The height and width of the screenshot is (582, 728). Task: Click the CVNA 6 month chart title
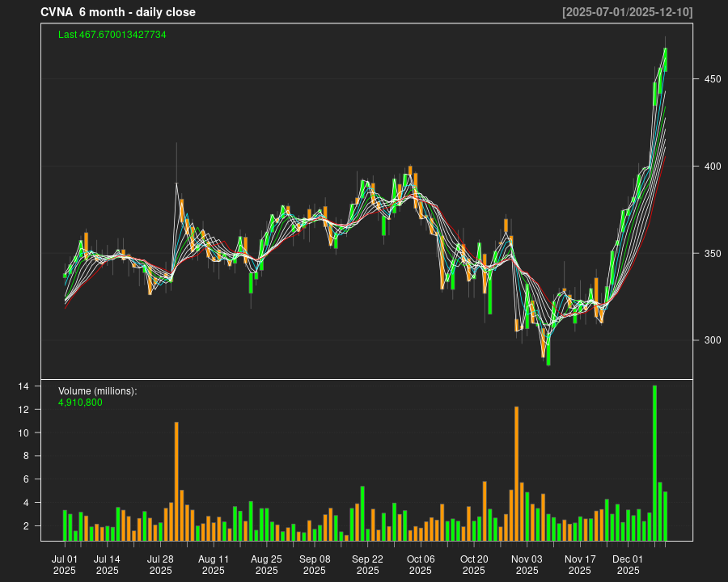(118, 12)
